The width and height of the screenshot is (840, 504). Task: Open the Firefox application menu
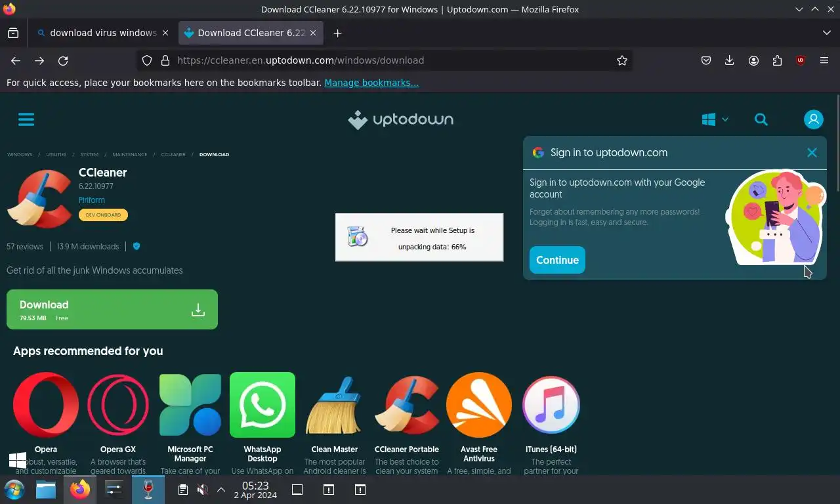(x=824, y=60)
